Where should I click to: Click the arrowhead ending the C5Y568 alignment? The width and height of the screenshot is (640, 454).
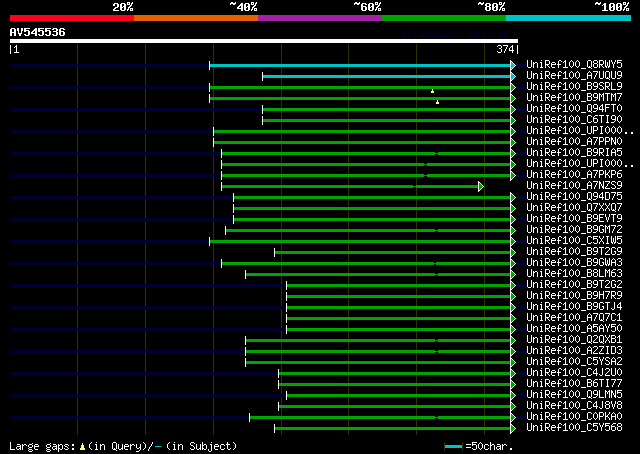(x=513, y=429)
